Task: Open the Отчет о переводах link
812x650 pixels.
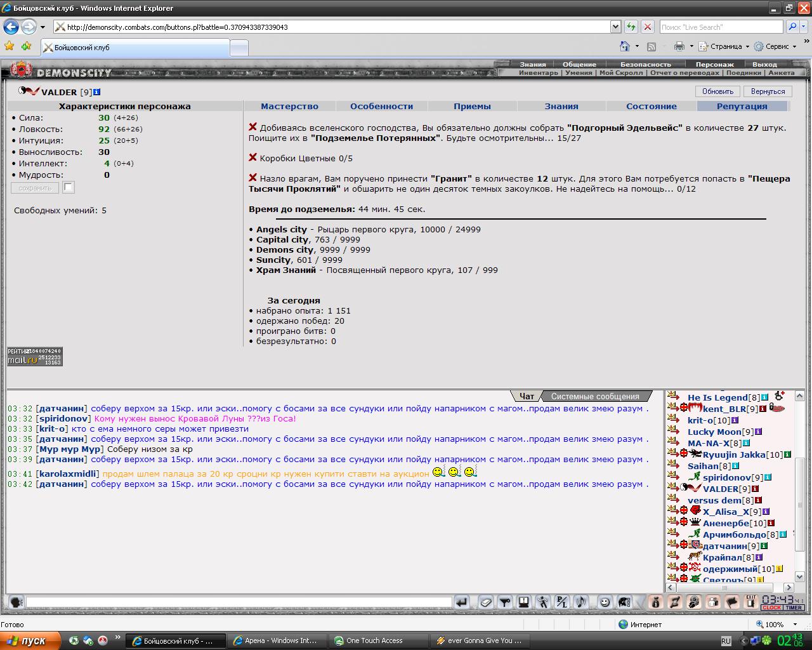Action: [684, 72]
